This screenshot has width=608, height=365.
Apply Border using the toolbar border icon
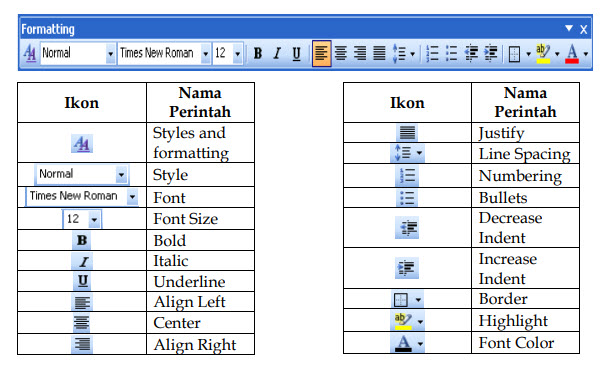tap(514, 54)
